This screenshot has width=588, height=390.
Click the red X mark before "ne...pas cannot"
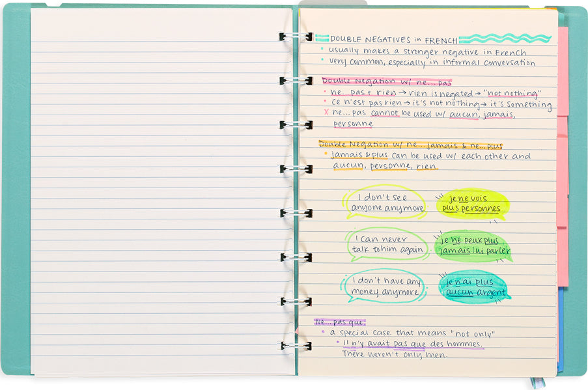pyautogui.click(x=326, y=113)
